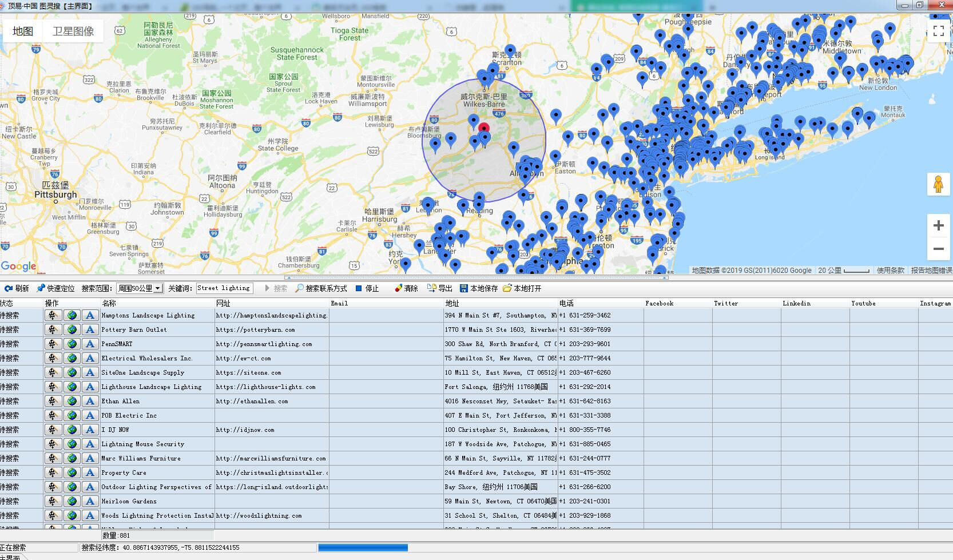Stop the search with the 停止 button
Image resolution: width=953 pixels, height=560 pixels.
(367, 288)
